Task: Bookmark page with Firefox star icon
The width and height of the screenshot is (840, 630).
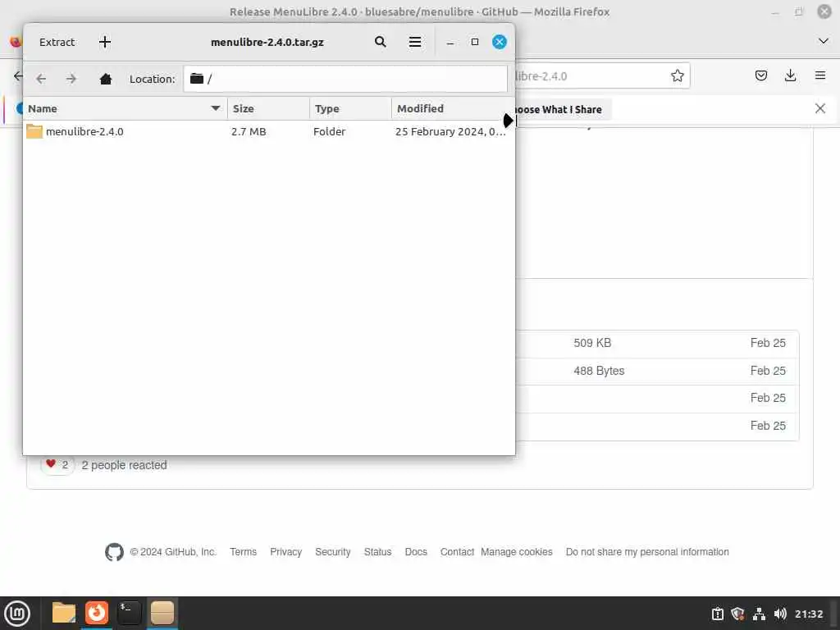Action: pyautogui.click(x=677, y=75)
